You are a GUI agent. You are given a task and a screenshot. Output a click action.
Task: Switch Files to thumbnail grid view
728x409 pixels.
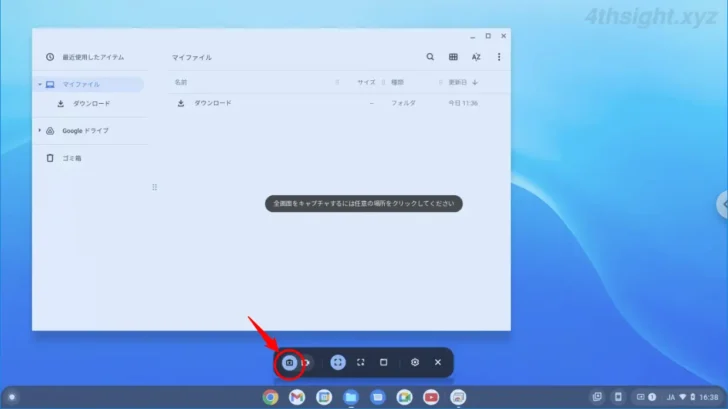pyautogui.click(x=453, y=57)
